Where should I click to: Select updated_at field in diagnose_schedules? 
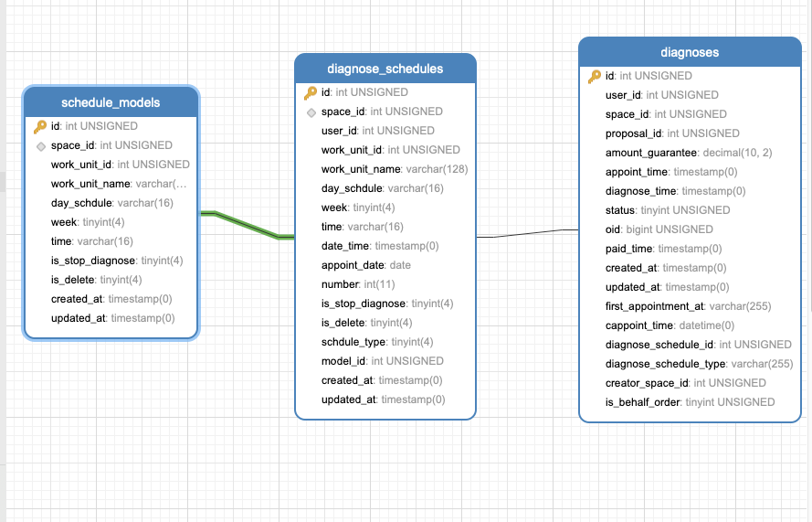coord(385,399)
